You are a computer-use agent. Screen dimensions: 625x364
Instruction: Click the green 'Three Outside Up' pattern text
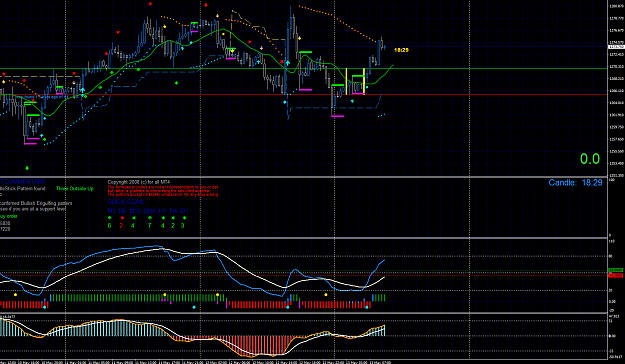(75, 189)
